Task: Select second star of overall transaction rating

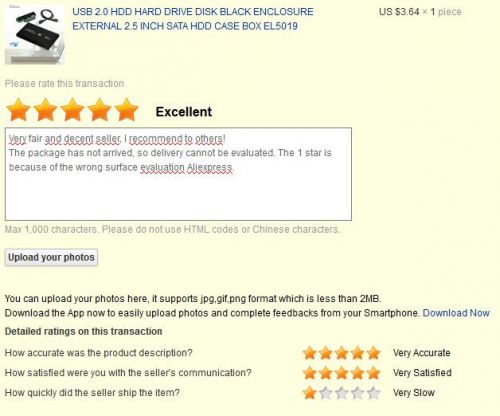Action: (45, 109)
